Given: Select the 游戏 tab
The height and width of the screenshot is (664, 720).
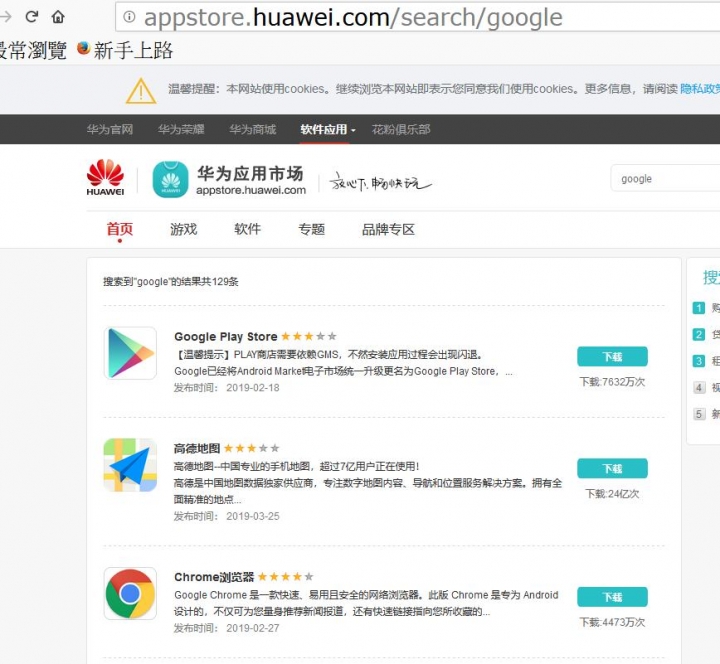Looking at the screenshot, I should [x=184, y=229].
